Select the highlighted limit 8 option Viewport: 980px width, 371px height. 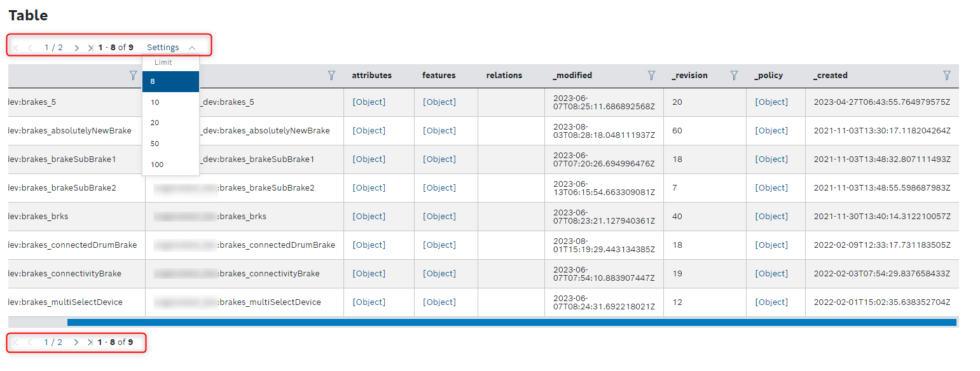click(x=170, y=81)
